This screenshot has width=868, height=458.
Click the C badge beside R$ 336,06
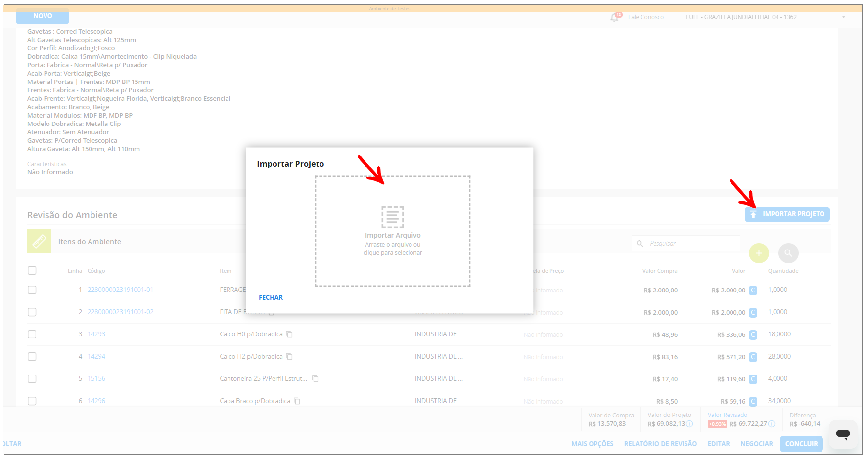(x=753, y=334)
